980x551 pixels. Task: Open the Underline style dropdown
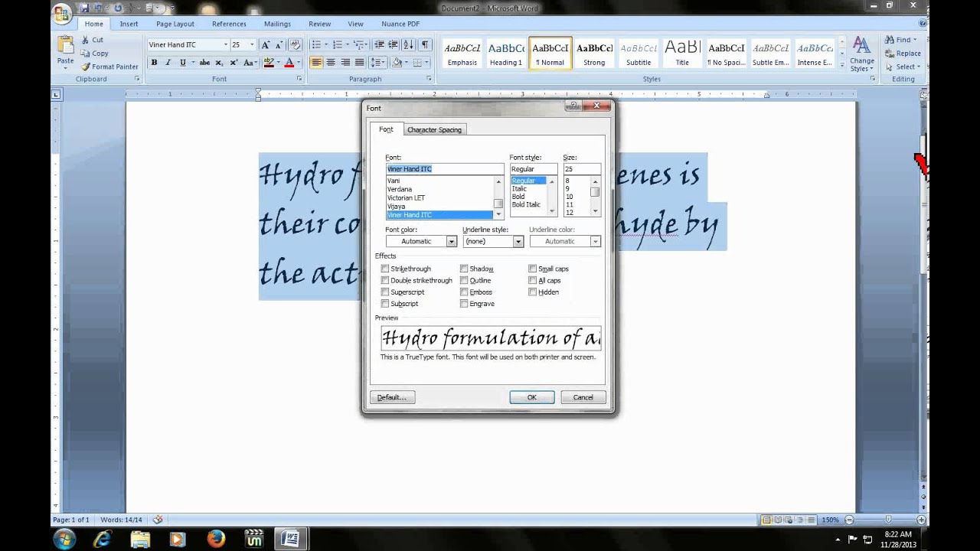(518, 241)
